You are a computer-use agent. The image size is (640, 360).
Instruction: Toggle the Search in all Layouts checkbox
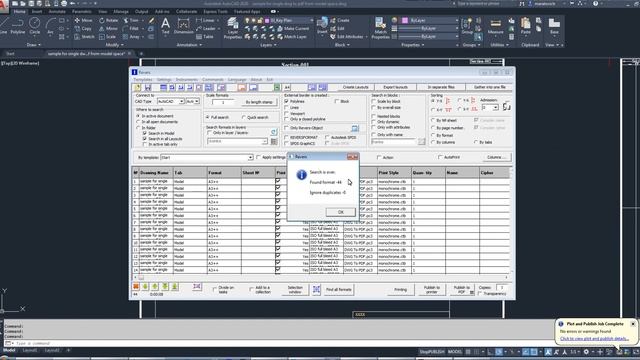pyautogui.click(x=145, y=139)
